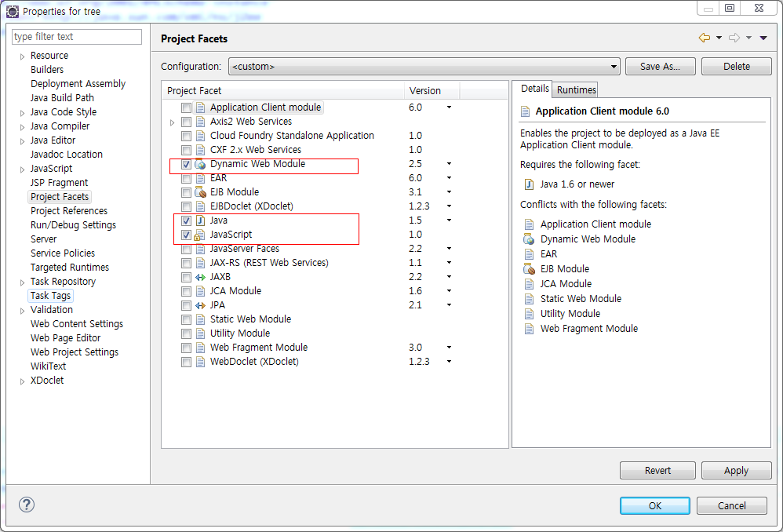
Task: Enable the JAX-RS (REST Web Services) checkbox
Action: pyautogui.click(x=186, y=263)
